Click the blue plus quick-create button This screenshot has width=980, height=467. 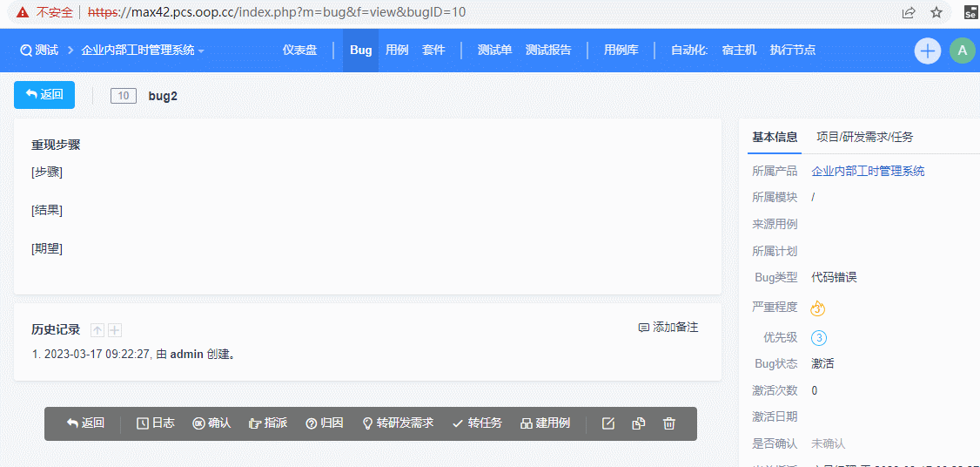pos(928,51)
